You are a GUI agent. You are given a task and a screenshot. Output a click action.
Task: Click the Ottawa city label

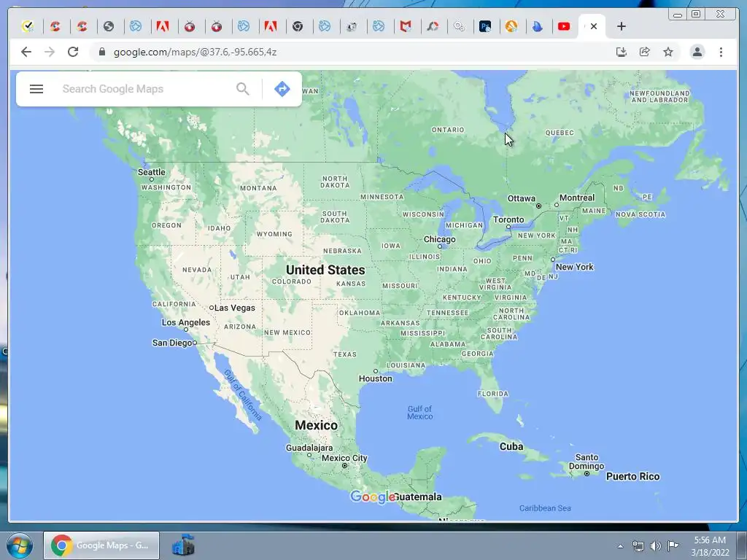click(x=521, y=198)
